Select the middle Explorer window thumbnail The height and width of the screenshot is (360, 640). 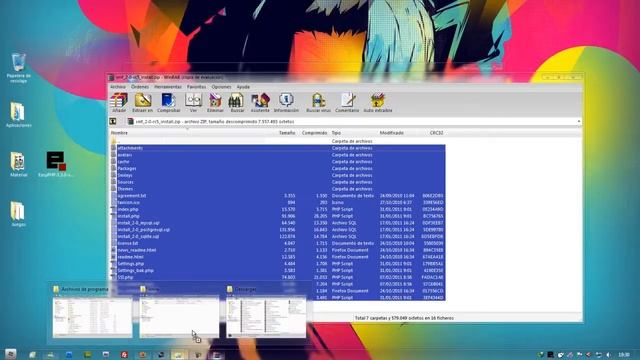click(x=179, y=312)
